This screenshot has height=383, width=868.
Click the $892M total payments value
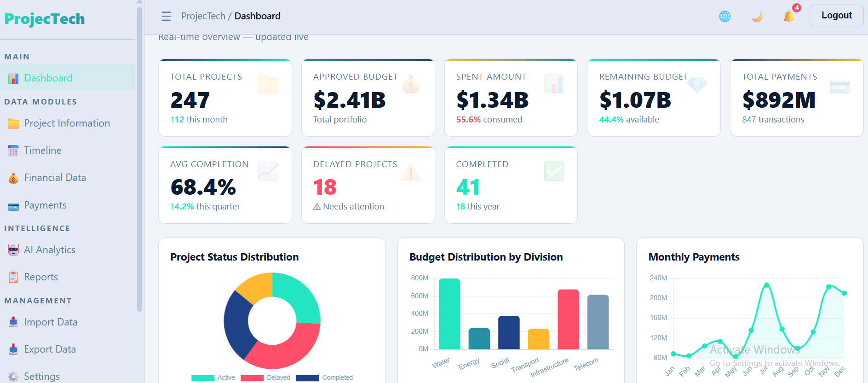point(779,100)
